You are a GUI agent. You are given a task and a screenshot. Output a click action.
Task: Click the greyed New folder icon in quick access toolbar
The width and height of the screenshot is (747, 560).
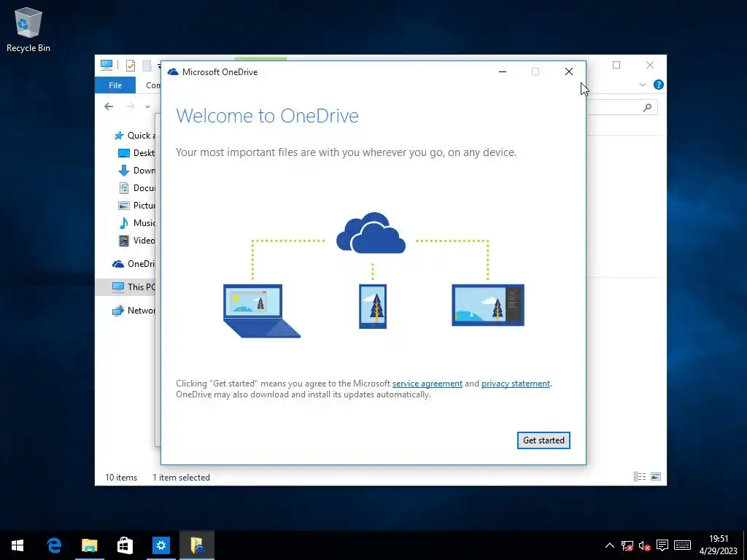(x=147, y=65)
